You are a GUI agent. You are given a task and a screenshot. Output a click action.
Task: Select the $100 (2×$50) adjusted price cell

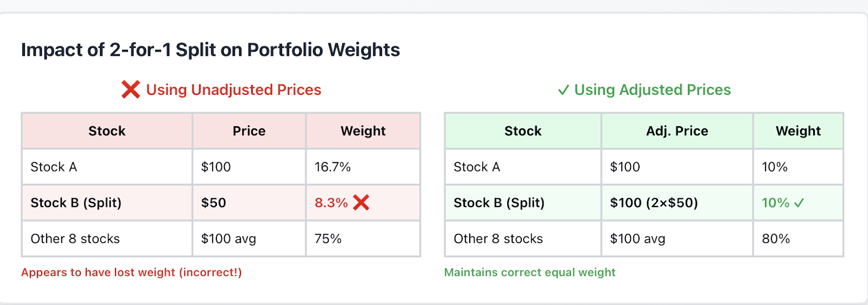click(x=677, y=203)
